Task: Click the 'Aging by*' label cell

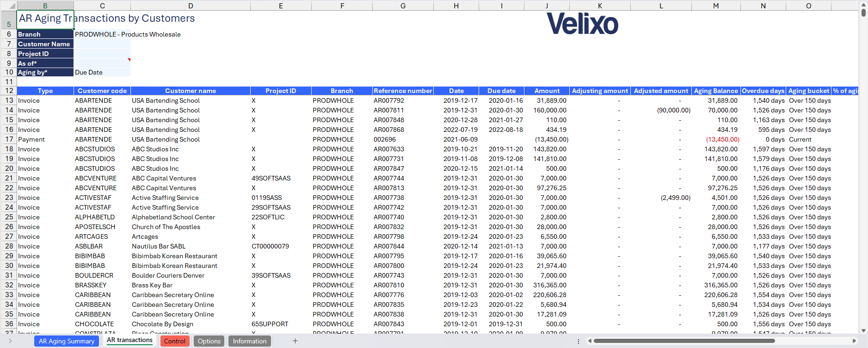Action: click(x=45, y=72)
